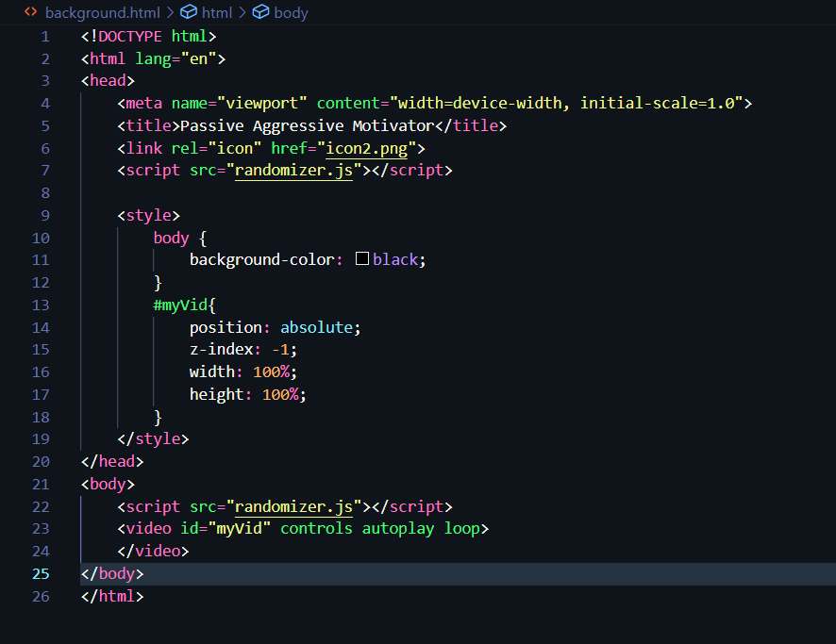Image resolution: width=836 pixels, height=644 pixels.
Task: Select the html breadcrumb item
Action: click(x=217, y=12)
